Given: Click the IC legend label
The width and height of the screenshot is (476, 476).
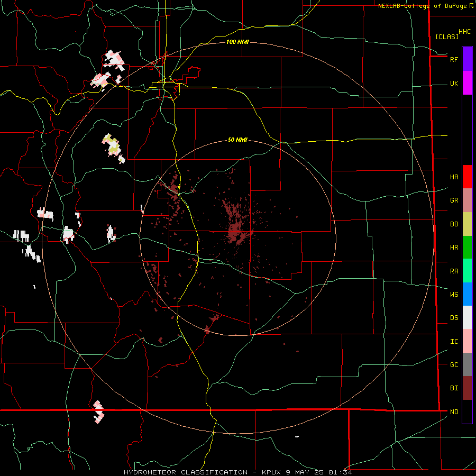Looking at the screenshot, I should point(454,342).
